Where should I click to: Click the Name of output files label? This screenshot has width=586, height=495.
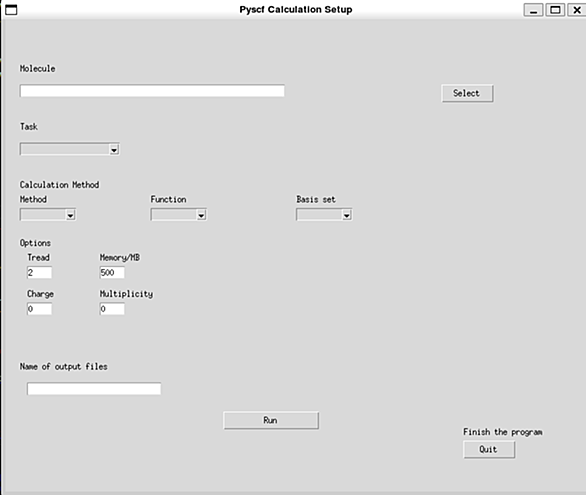click(64, 366)
